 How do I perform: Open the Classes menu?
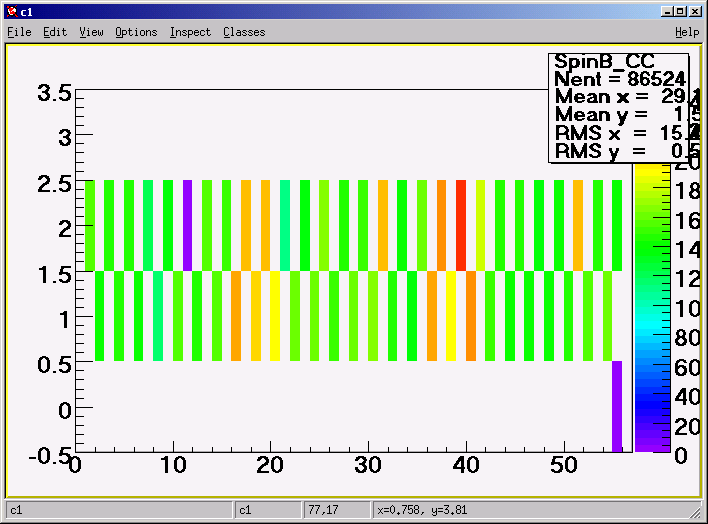[244, 32]
